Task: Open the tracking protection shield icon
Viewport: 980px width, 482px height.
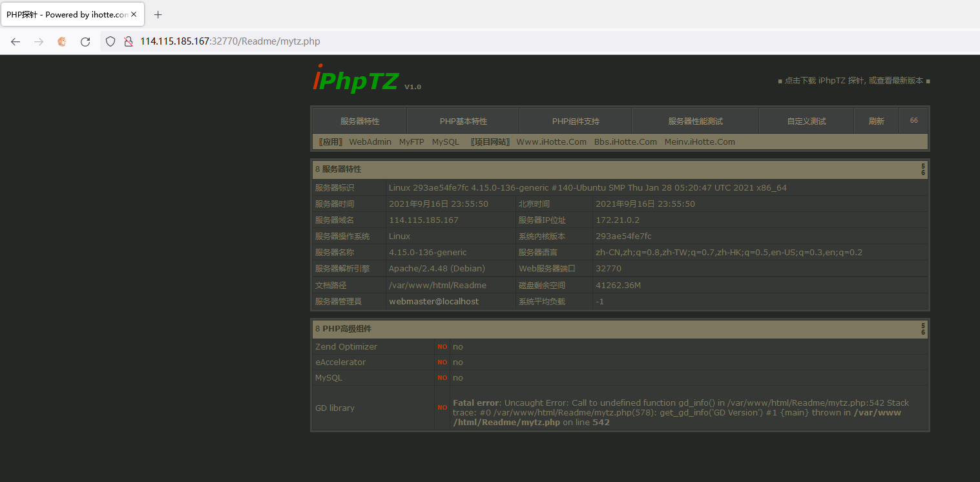Action: (110, 41)
